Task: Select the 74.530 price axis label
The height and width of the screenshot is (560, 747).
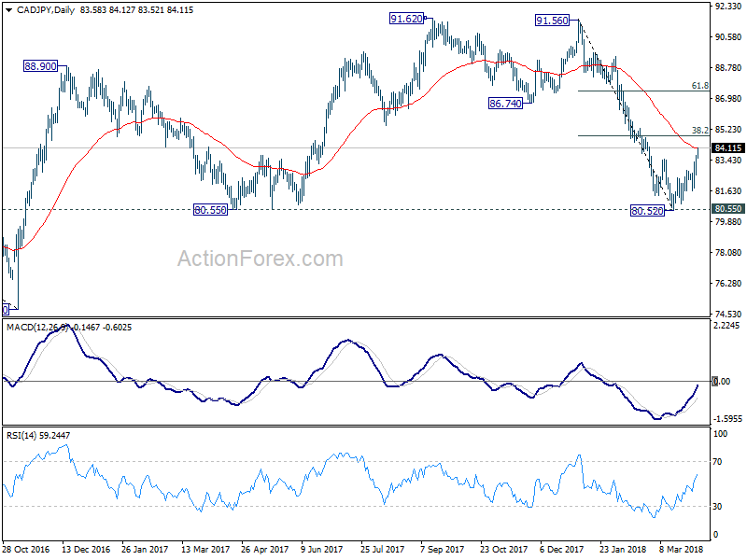Action: [728, 314]
